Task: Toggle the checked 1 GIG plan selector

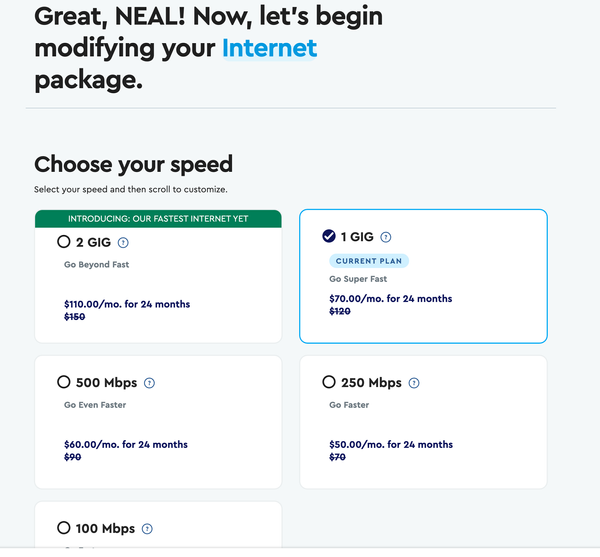Action: coord(329,236)
